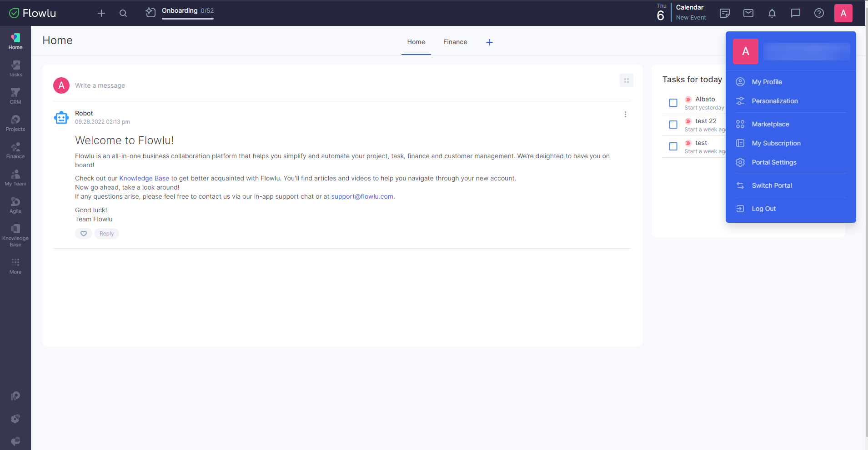Screen dimensions: 868x450
Task: Open the mail envelope icon
Action: pos(748,13)
